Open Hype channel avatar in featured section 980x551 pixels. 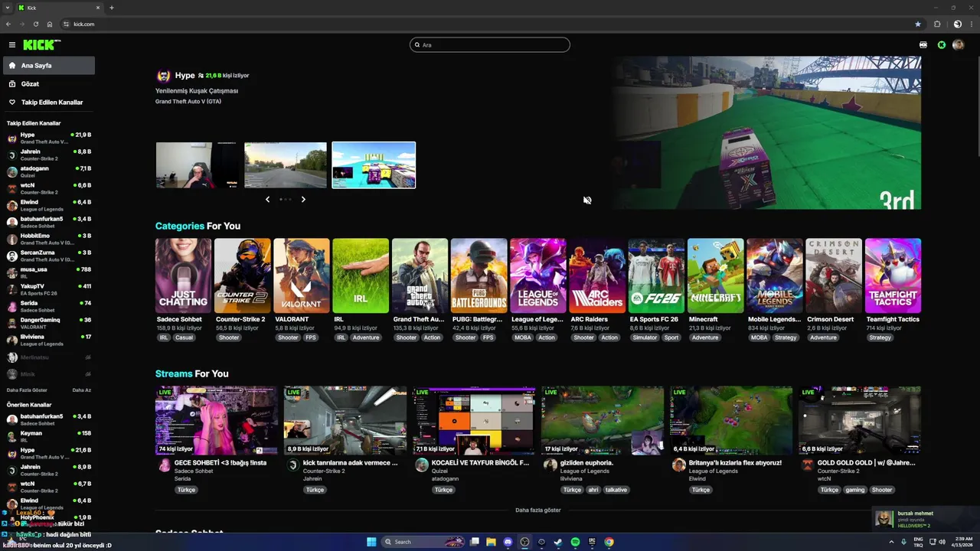click(x=163, y=76)
